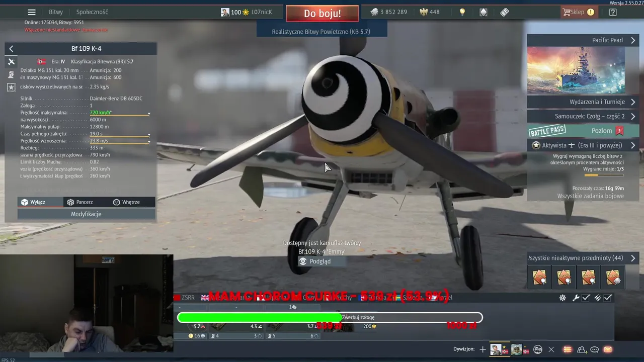This screenshot has width=644, height=362.
Task: Open the Modyfikacje button
Action: pyautogui.click(x=86, y=214)
